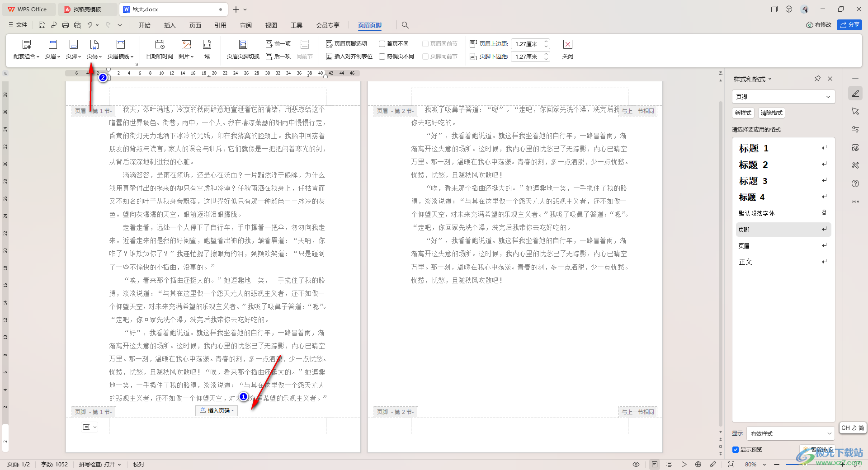
Task: Toggle the 页脚同前节 checkbox
Action: click(x=425, y=56)
